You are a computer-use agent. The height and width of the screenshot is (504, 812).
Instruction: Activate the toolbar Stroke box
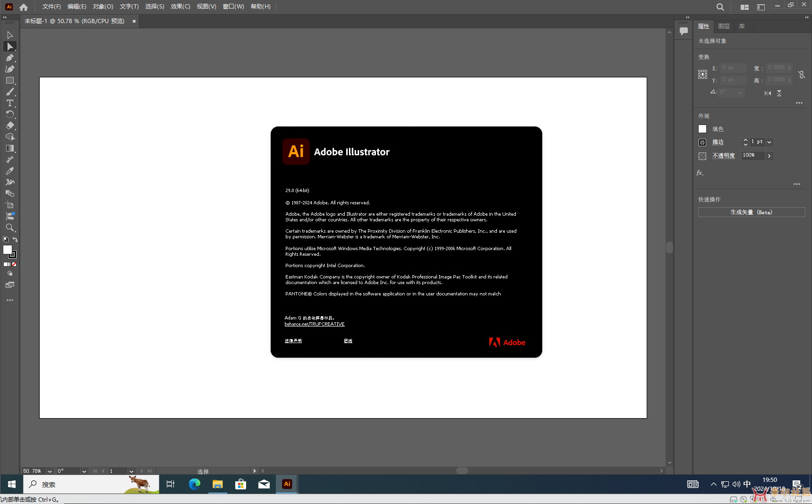click(13, 254)
